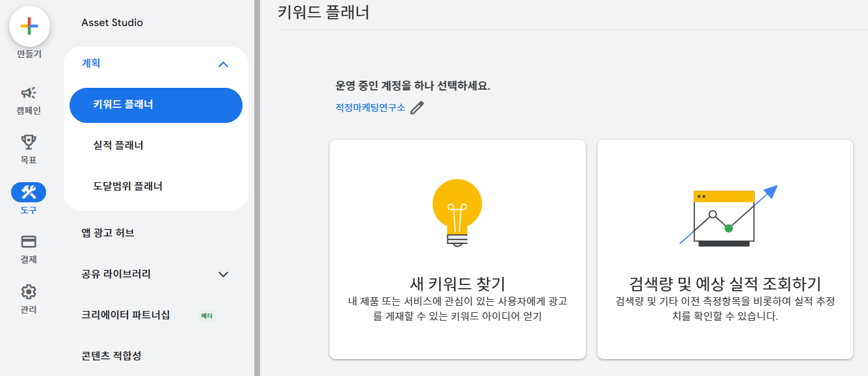Open 앱 광고 허브
The height and width of the screenshot is (376, 868).
click(108, 233)
